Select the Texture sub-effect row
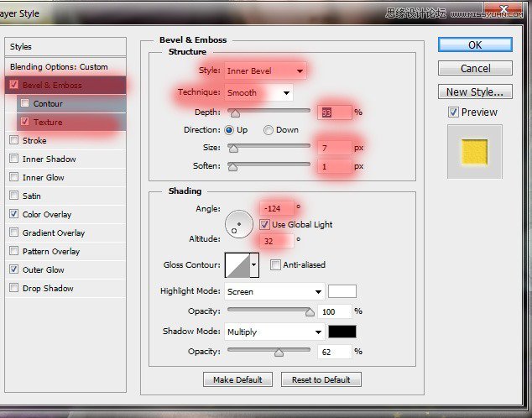 click(71, 123)
